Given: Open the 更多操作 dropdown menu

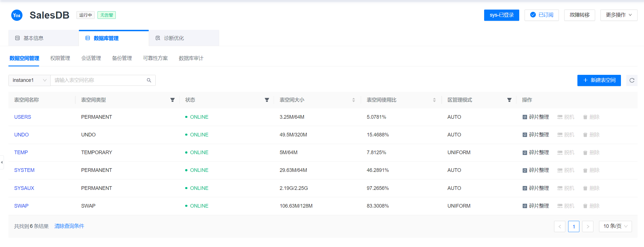Looking at the screenshot, I should pyautogui.click(x=618, y=15).
